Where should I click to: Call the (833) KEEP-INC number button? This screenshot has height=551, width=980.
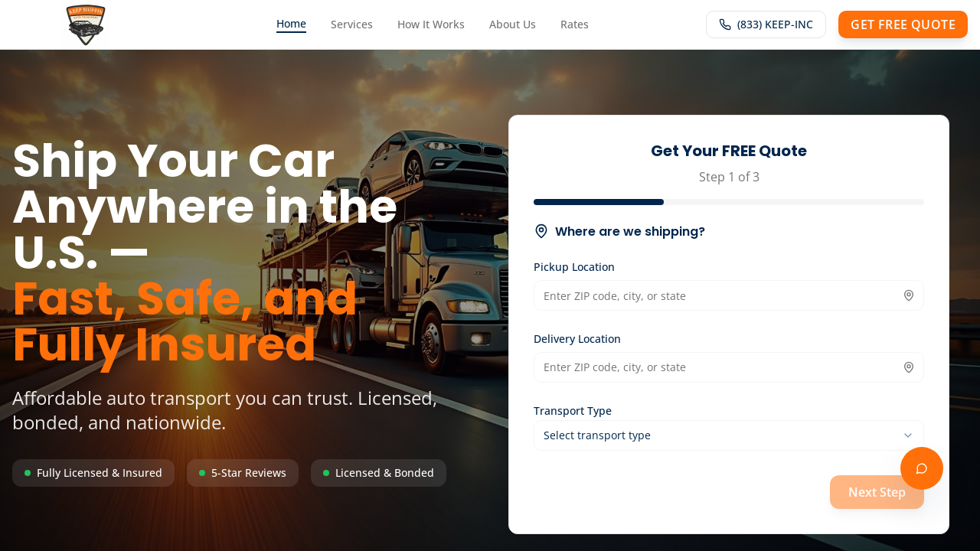pos(766,24)
